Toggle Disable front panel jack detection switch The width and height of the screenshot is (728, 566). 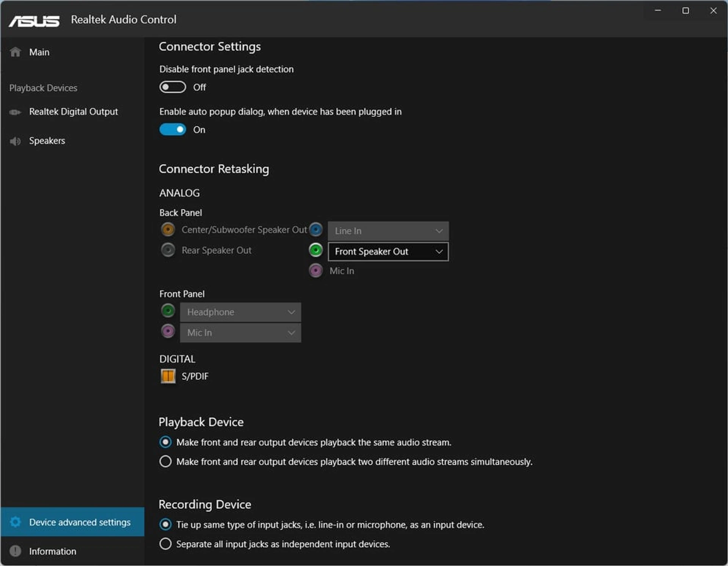point(173,87)
